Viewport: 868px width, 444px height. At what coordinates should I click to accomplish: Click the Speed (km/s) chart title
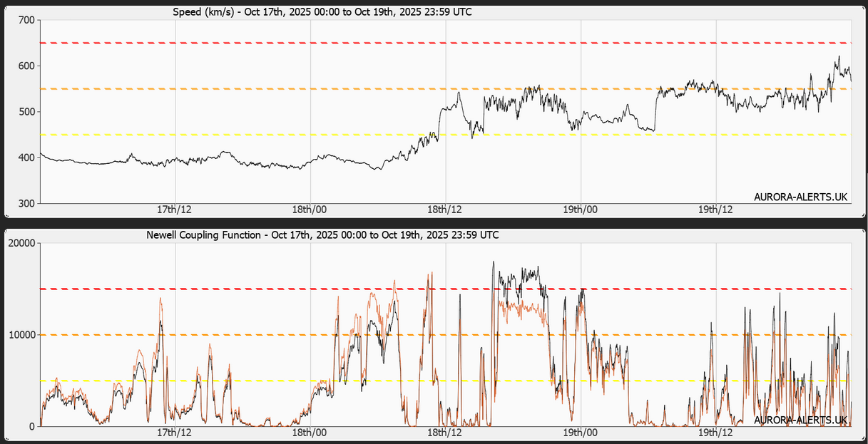click(322, 12)
